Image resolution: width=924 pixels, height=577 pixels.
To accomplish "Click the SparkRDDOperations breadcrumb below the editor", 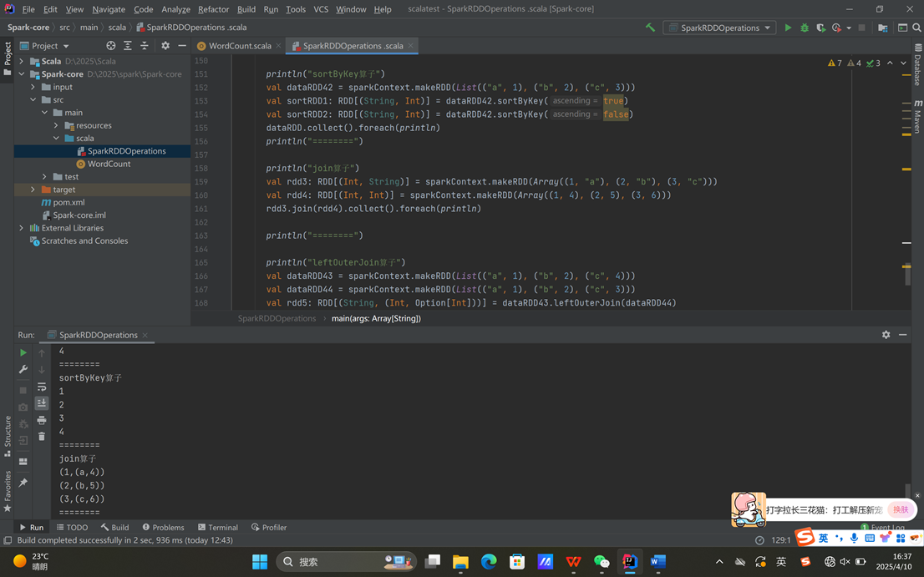I will click(x=277, y=318).
